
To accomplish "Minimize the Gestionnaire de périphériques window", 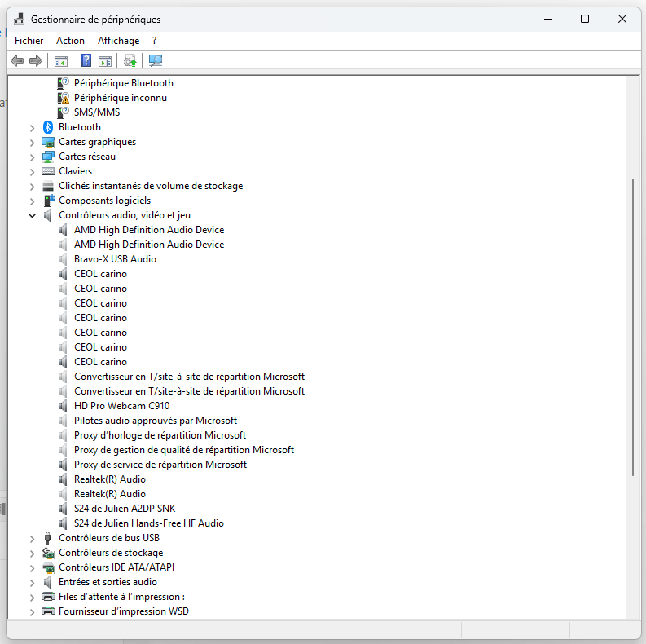I will [548, 19].
